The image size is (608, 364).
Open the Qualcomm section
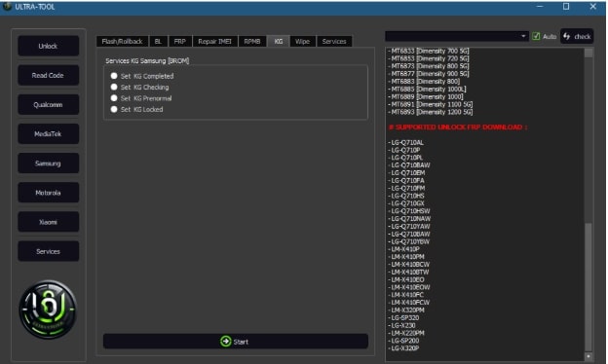48,104
